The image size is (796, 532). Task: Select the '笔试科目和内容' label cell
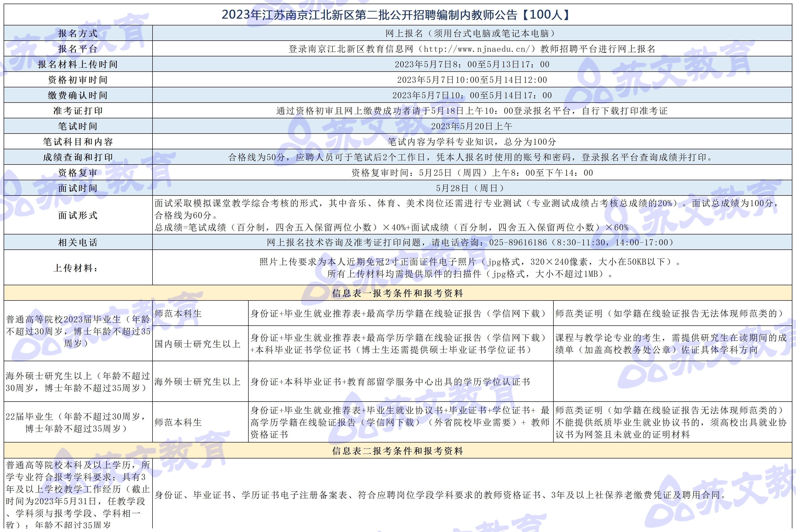[78, 142]
